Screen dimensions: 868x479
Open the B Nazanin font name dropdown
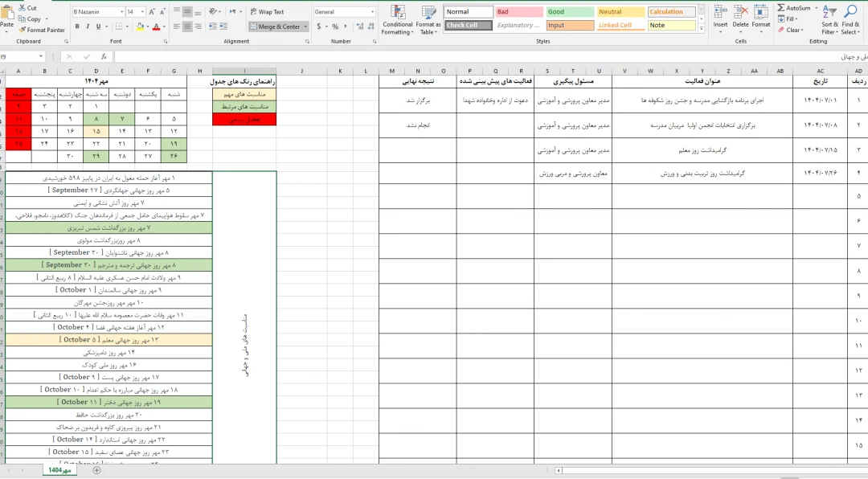[97, 12]
